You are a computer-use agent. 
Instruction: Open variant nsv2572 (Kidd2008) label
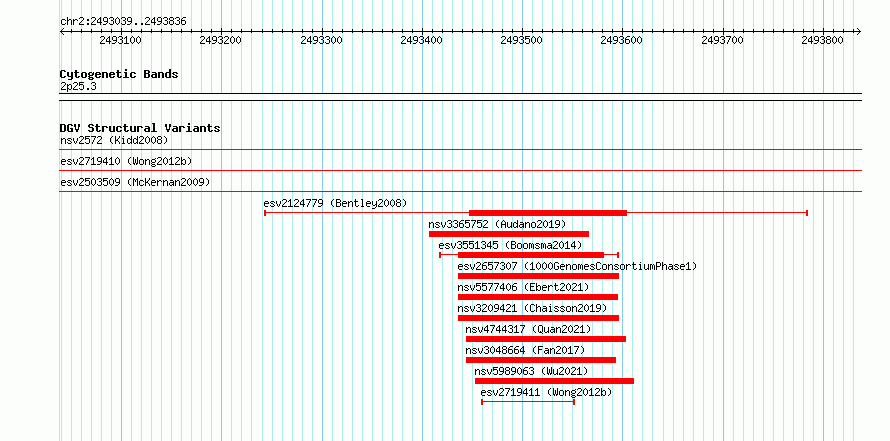click(x=114, y=140)
